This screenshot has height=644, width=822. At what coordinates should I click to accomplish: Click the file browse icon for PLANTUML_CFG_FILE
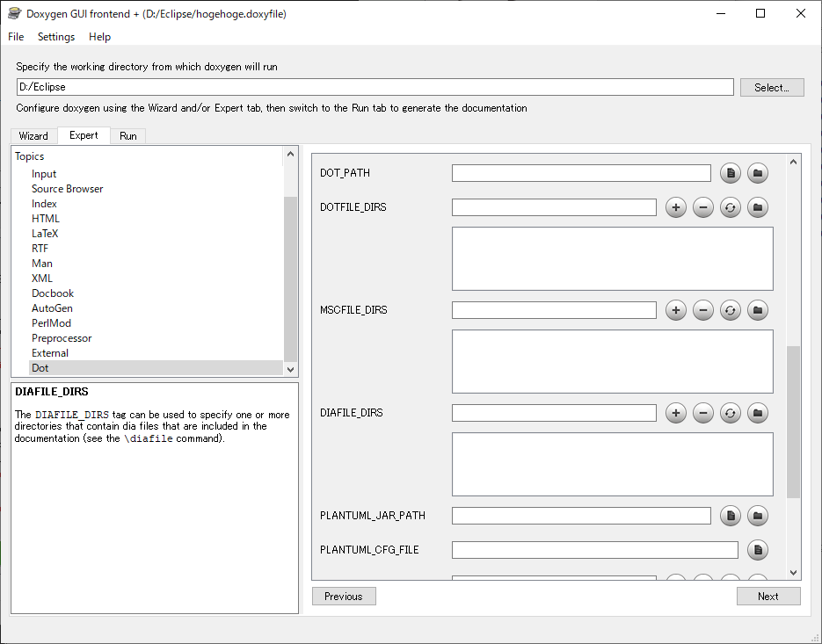click(758, 550)
